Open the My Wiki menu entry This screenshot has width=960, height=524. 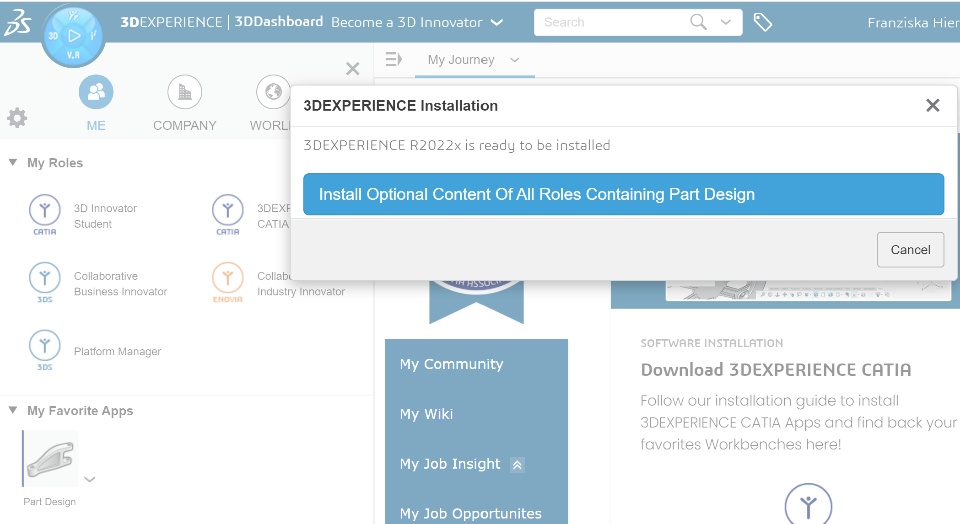pyautogui.click(x=426, y=414)
